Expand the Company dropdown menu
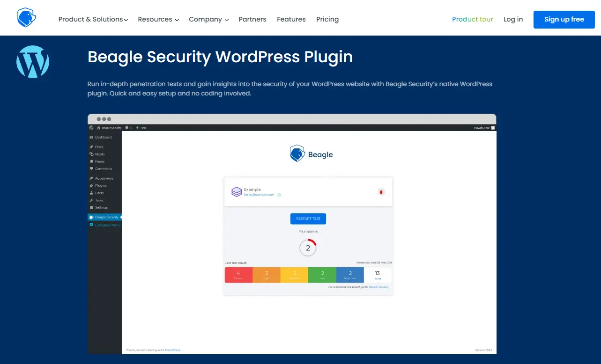Screen dimensions: 601x364 (x=208, y=19)
